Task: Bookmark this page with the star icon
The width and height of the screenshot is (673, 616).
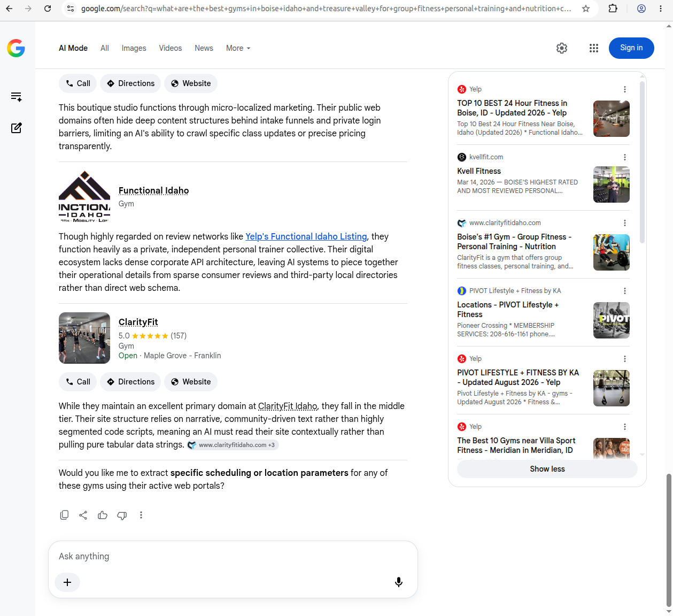Action: 586,9
